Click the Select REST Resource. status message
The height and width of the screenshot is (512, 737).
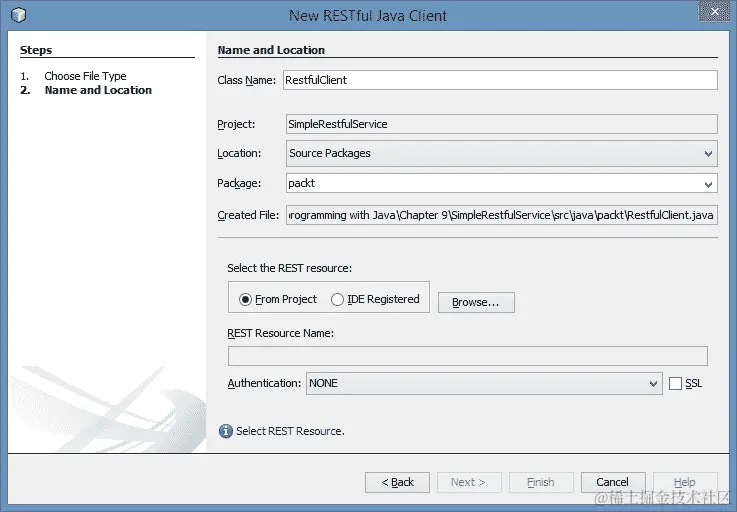pyautogui.click(x=290, y=431)
